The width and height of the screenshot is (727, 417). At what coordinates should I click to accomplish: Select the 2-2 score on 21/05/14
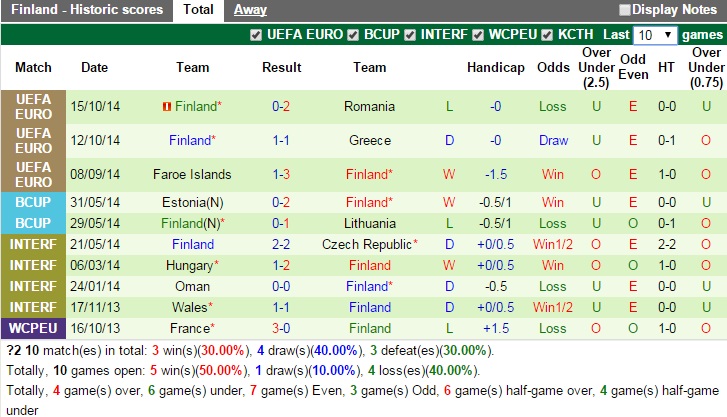click(x=281, y=244)
